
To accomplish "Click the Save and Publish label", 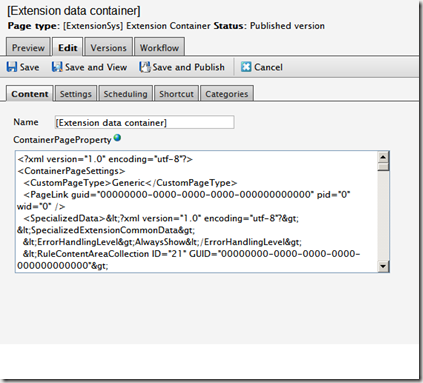I will coord(188,67).
